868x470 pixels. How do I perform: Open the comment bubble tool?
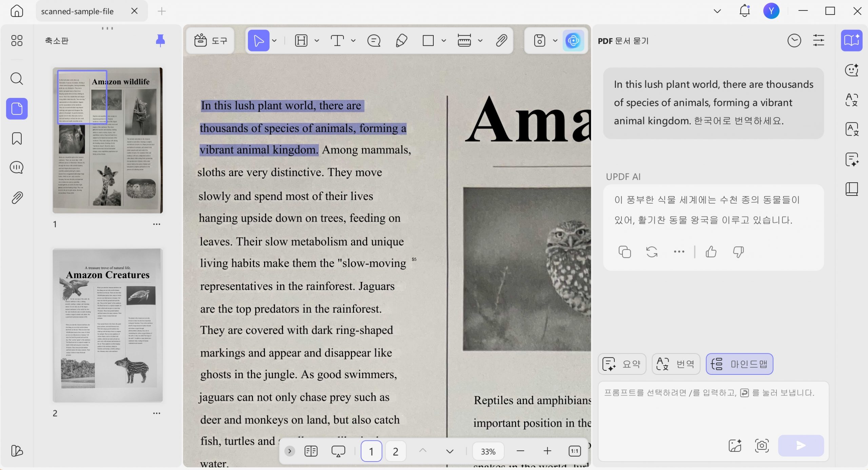pos(374,41)
